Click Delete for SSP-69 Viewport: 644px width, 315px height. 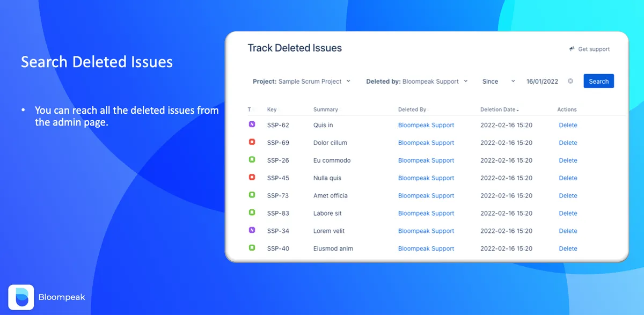point(568,143)
